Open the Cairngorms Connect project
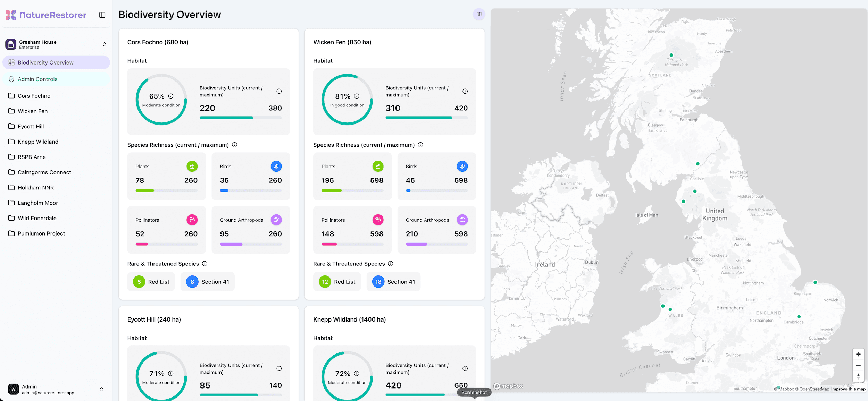The width and height of the screenshot is (868, 401). click(x=56, y=172)
